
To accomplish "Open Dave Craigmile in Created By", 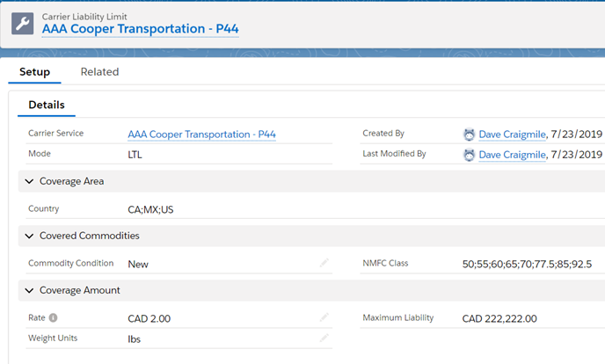I will point(513,135).
